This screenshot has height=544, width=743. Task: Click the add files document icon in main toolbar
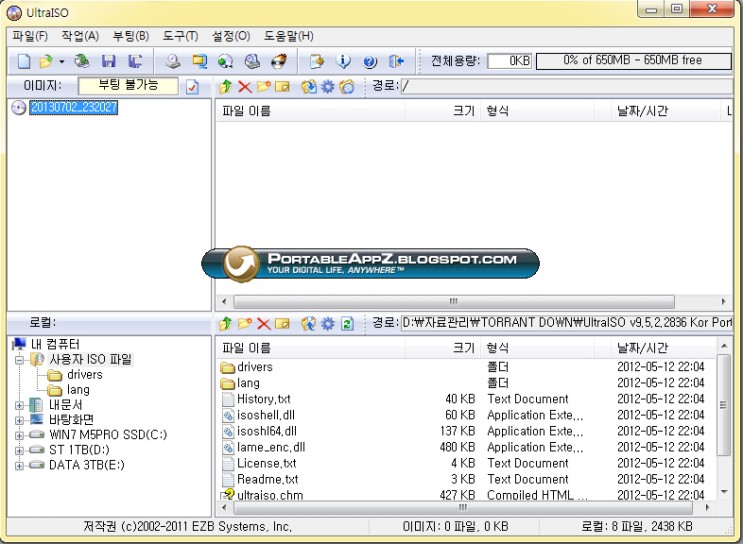[x=317, y=61]
